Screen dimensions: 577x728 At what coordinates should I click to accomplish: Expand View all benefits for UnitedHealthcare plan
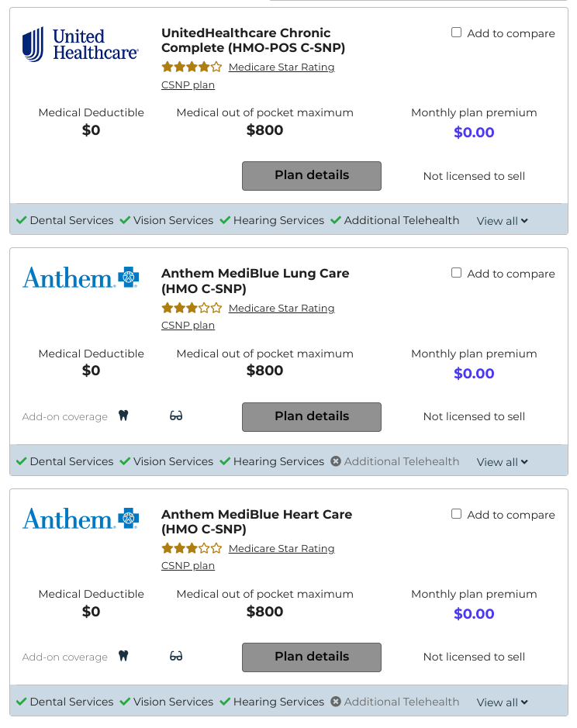[x=503, y=221]
